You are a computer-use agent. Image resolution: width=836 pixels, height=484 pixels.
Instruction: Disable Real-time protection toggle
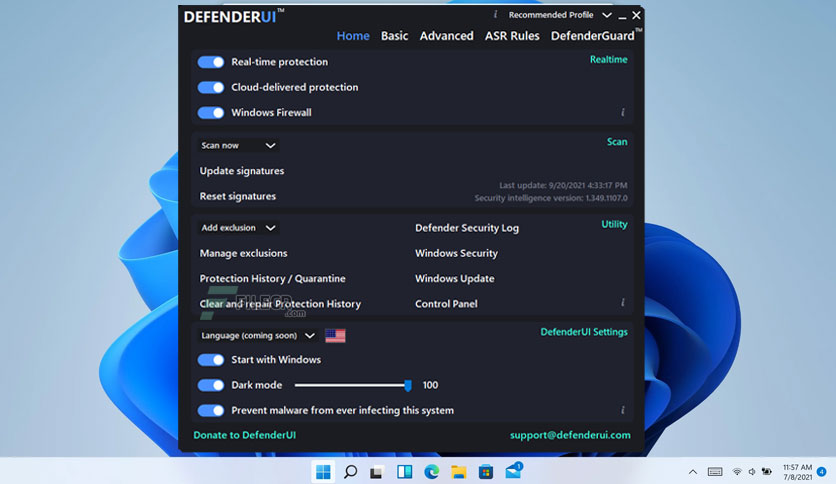[211, 62]
